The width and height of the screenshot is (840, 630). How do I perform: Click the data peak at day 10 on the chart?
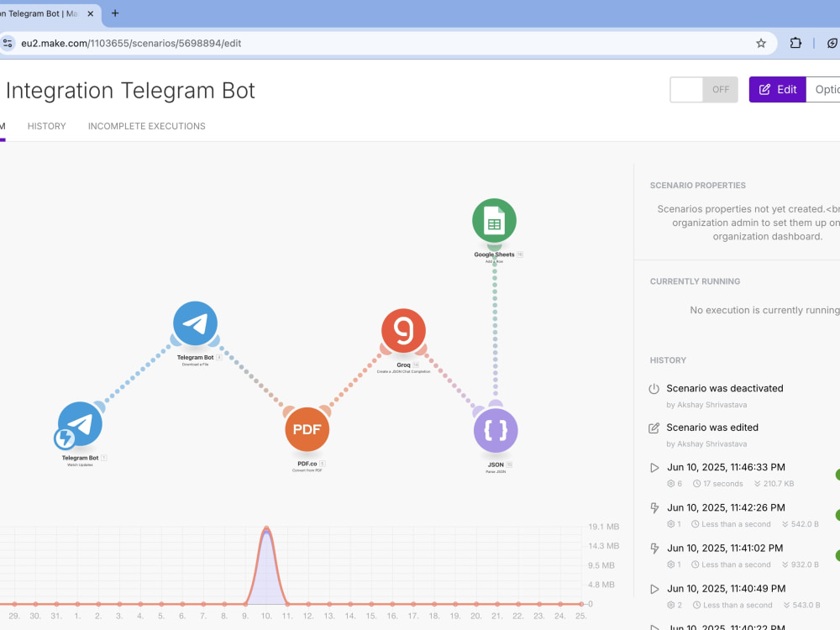click(x=266, y=528)
